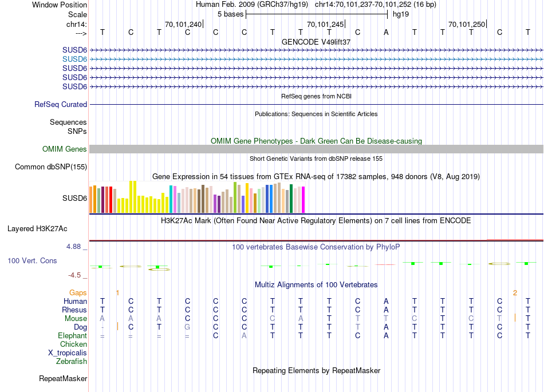Click the 70,101,245 coordinate marker
The width and height of the screenshot is (544, 392).
coord(325,24)
